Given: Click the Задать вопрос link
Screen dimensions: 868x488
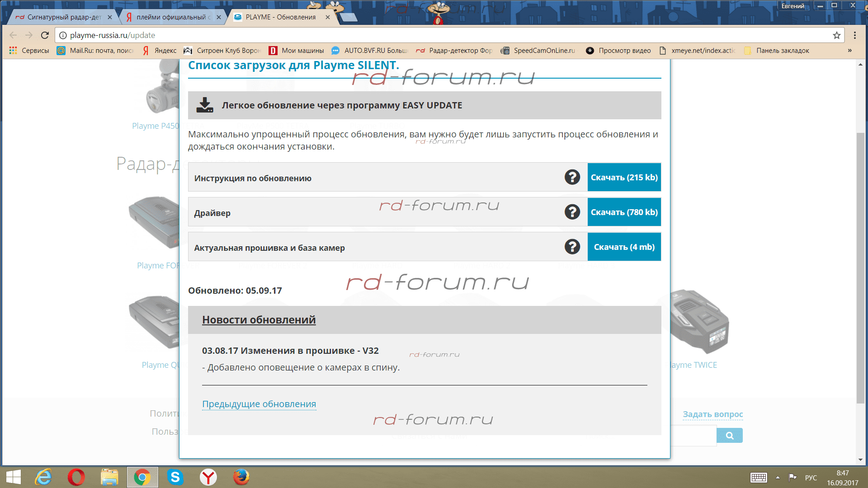Looking at the screenshot, I should pyautogui.click(x=712, y=414).
